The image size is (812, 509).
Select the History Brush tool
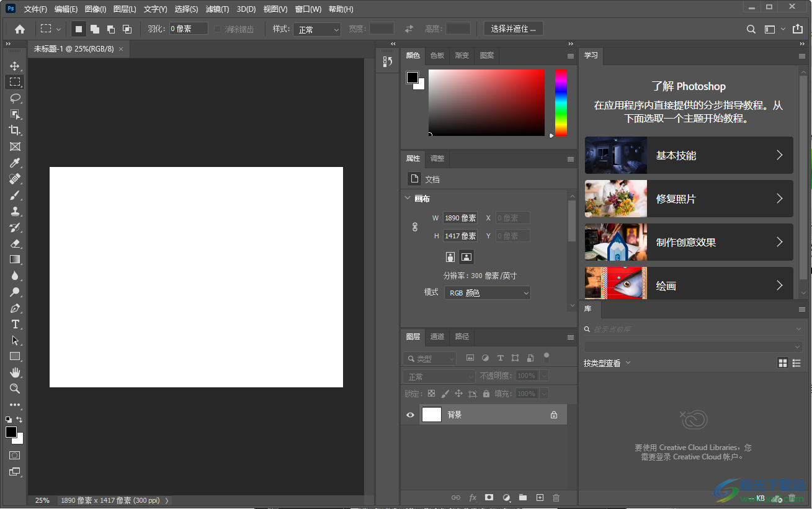(x=15, y=227)
